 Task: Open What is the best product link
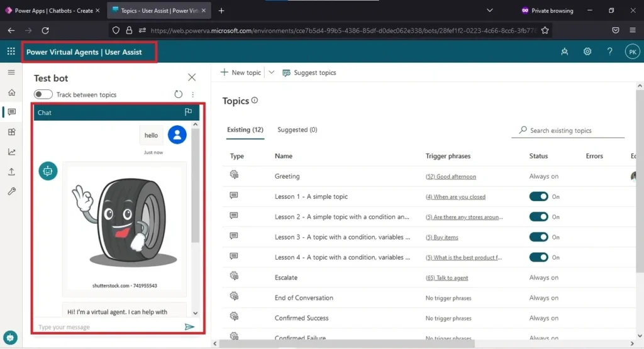[464, 258]
